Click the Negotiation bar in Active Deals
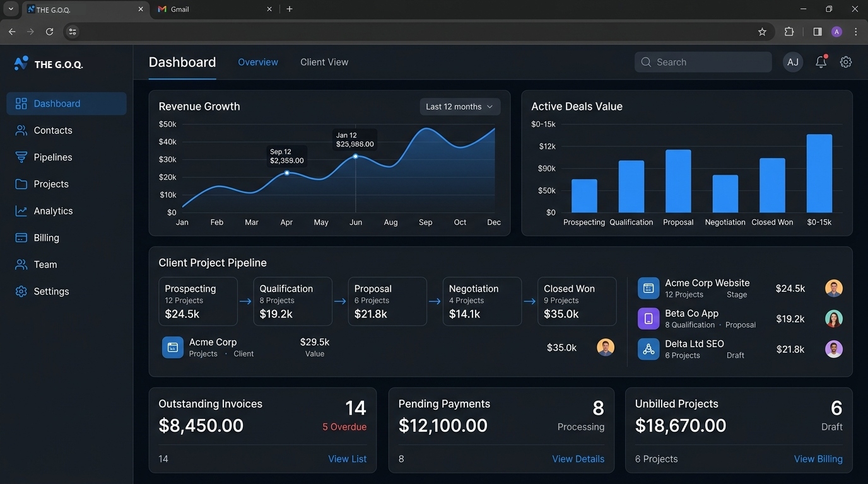868x484 pixels. pos(725,194)
